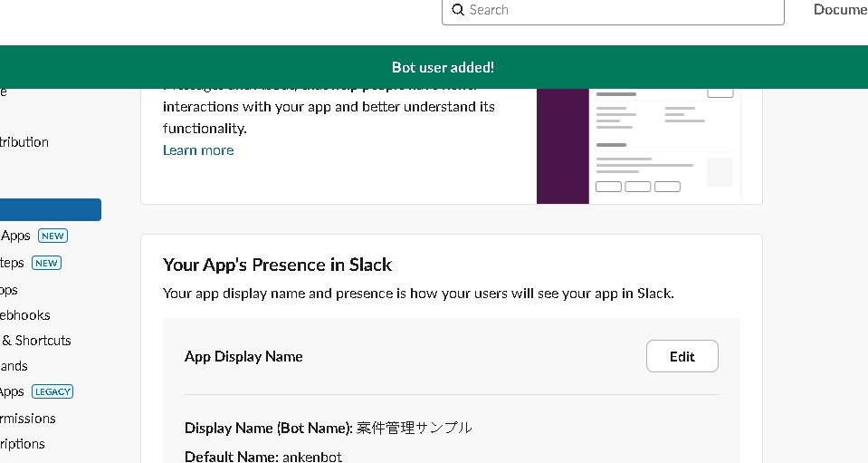Click the magnifying glass search icon

pos(458,10)
